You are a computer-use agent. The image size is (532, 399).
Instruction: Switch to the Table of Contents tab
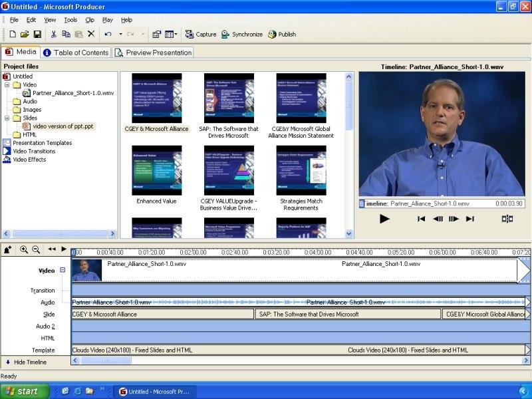76,53
